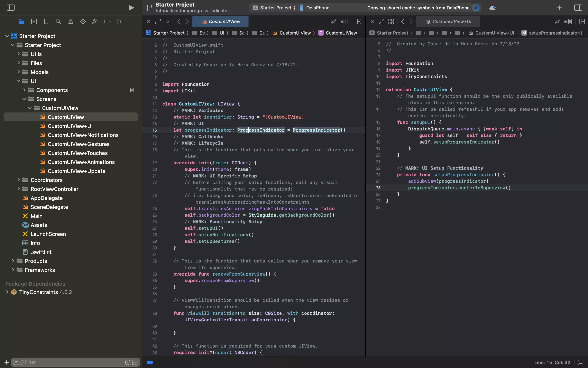Toggle the inspector panel visibility
This screenshot has width=588, height=368.
coord(578,8)
